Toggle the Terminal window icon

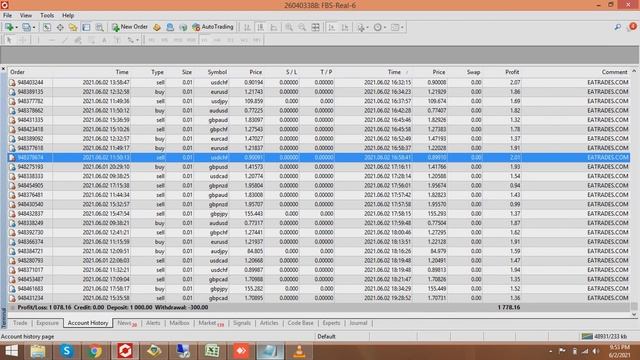(x=86, y=27)
